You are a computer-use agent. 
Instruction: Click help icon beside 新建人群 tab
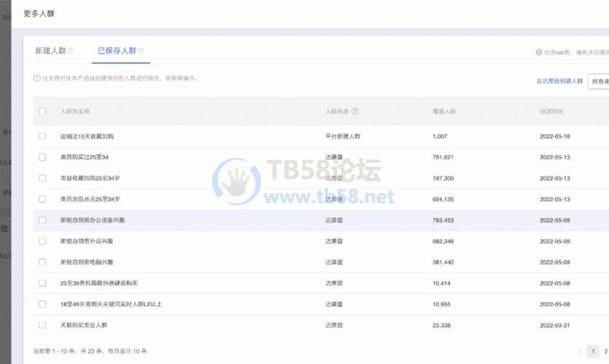pyautogui.click(x=71, y=51)
